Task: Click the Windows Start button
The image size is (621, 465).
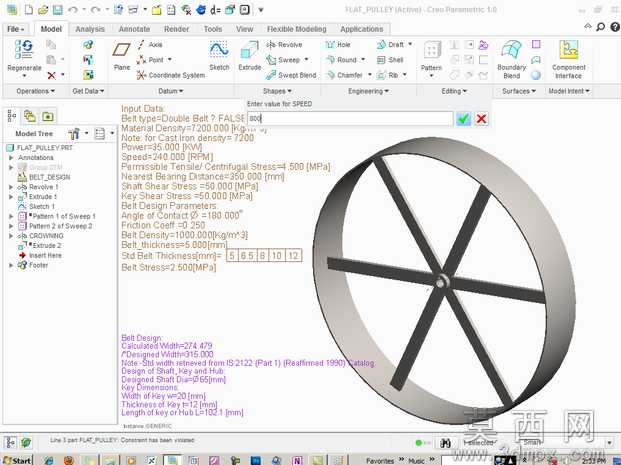Action: coord(17,460)
